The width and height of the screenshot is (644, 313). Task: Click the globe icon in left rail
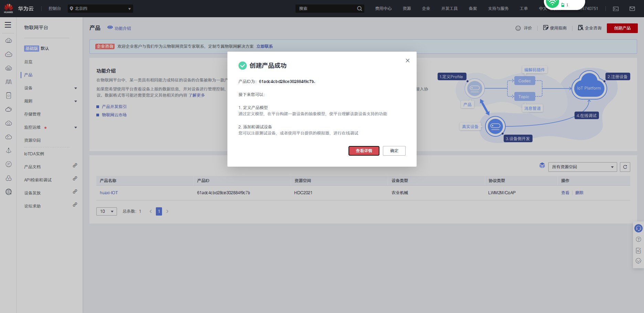click(x=9, y=192)
